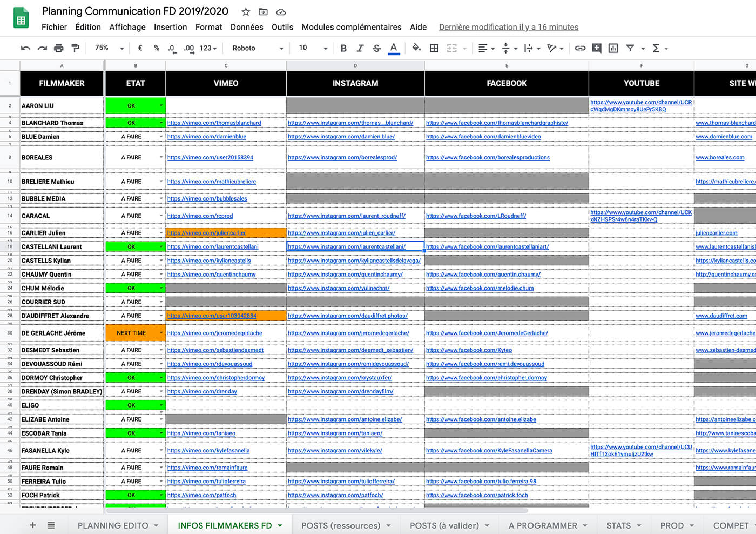Image resolution: width=756 pixels, height=534 pixels.
Task: Select row 18 header number
Action: point(10,246)
